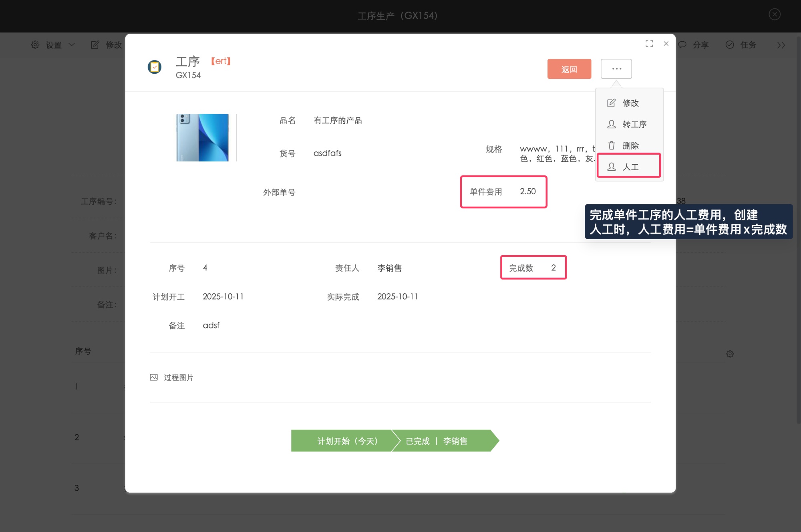The width and height of the screenshot is (801, 532).
Task: Click the 分享 speech bubble icon
Action: pyautogui.click(x=682, y=45)
